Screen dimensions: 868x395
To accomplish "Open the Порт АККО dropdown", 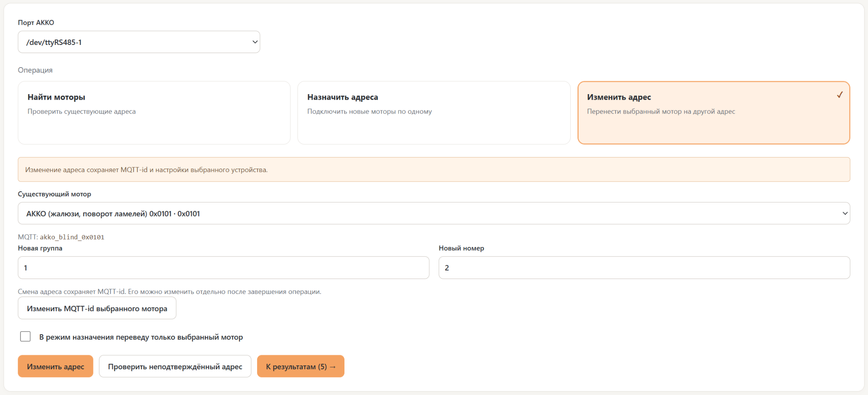I will (139, 42).
